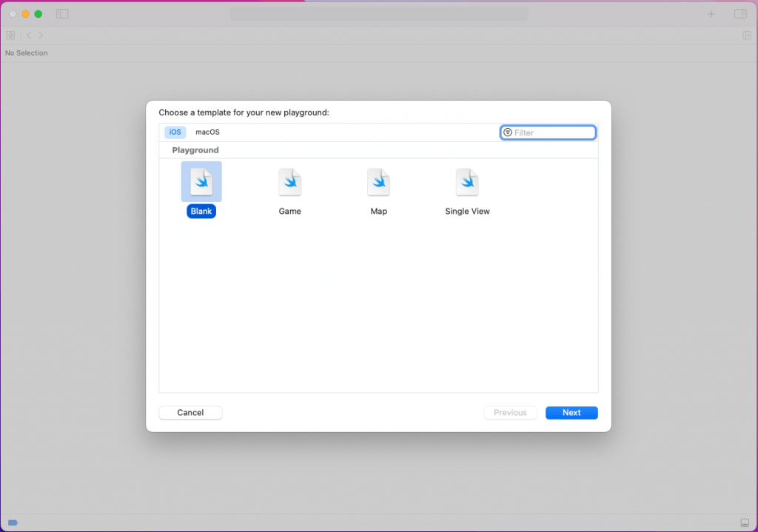Cancel the template chooser dialog
Screen dimensions: 758x532
[x=190, y=412]
